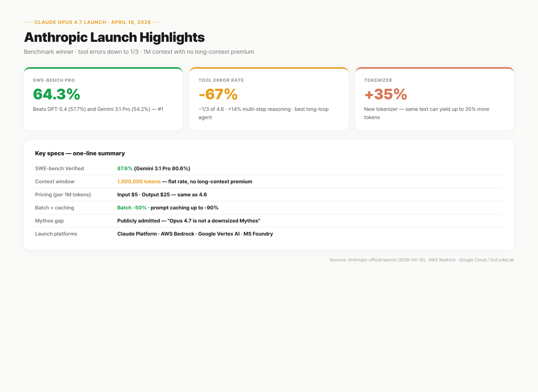538x392 pixels.
Task: Click the 1,000,000 tokens highlighted text
Action: (x=139, y=182)
